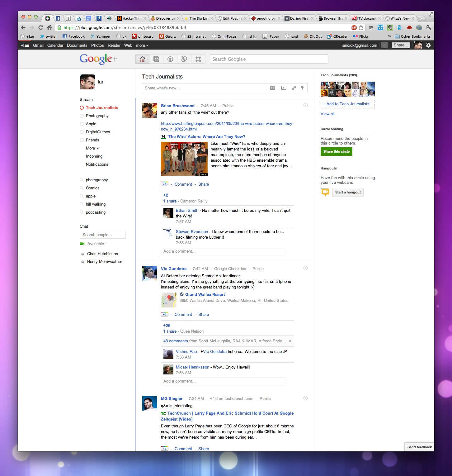Add a video using the share box icon

284,88
